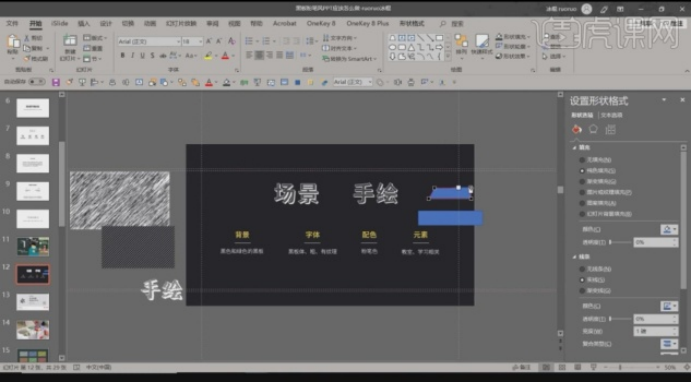
Task: Open the line color dropdown in format pane
Action: pyautogui.click(x=669, y=306)
